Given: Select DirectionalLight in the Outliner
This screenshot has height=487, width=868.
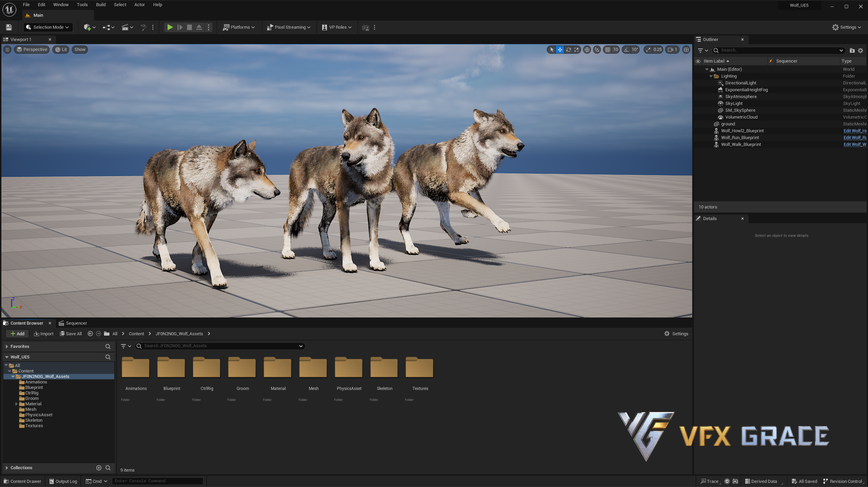Looking at the screenshot, I should click(x=740, y=83).
